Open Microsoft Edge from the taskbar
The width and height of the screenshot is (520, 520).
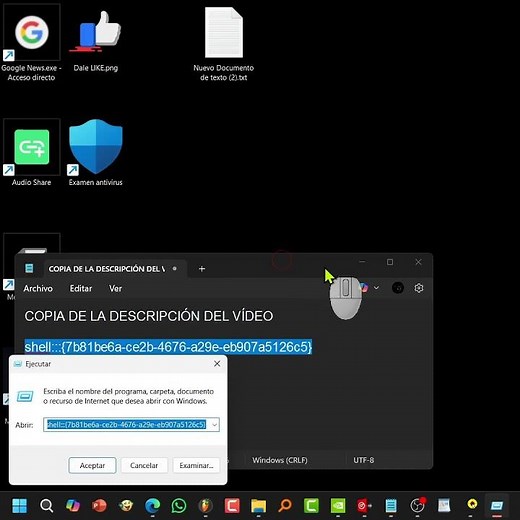[x=152, y=506]
